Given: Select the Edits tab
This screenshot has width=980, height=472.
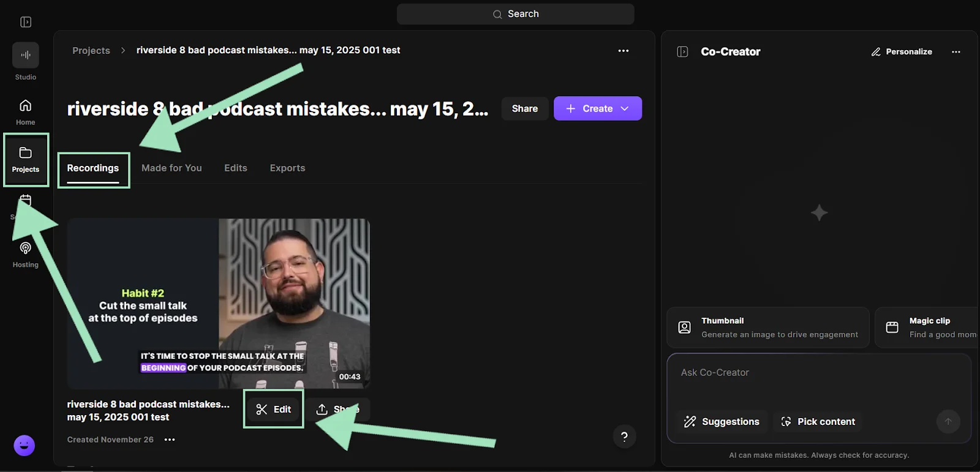Looking at the screenshot, I should (x=235, y=168).
